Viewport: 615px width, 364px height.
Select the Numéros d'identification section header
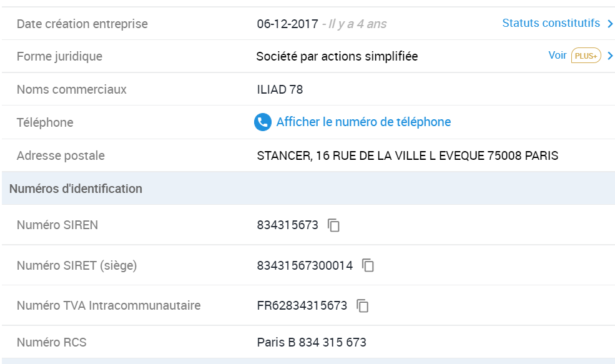coord(308,189)
